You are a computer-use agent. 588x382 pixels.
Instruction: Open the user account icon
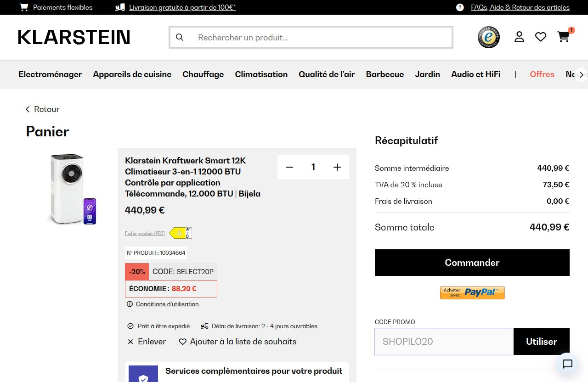519,37
